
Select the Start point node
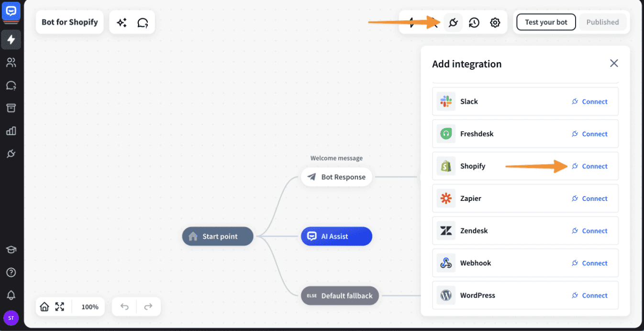[218, 236]
